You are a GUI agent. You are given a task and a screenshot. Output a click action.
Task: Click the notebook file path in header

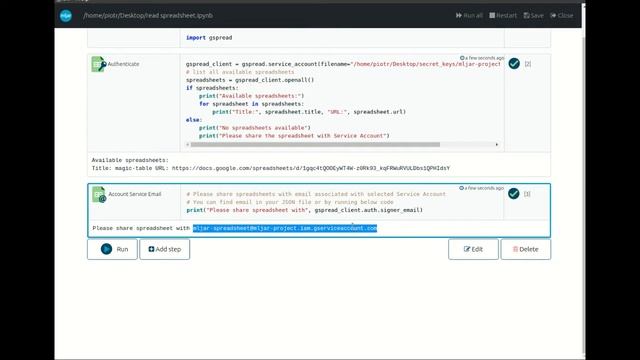(x=148, y=16)
